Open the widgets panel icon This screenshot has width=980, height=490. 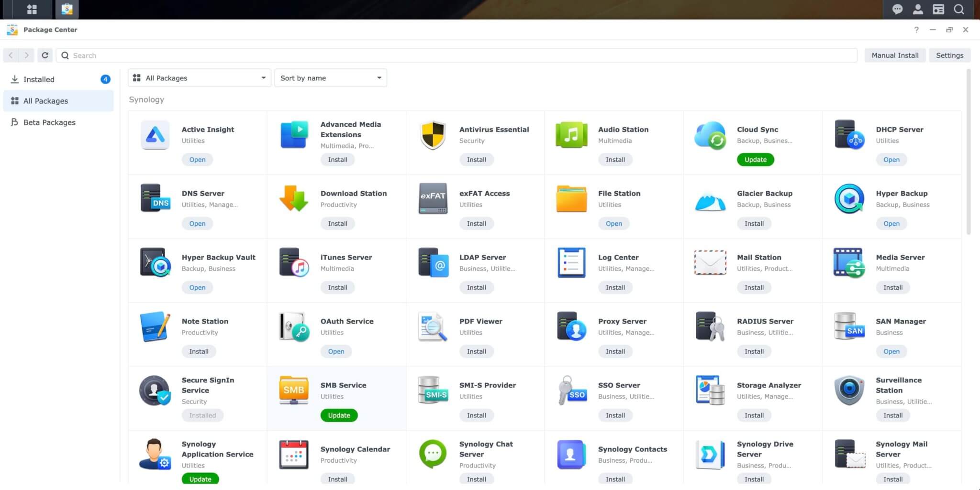pyautogui.click(x=938, y=9)
